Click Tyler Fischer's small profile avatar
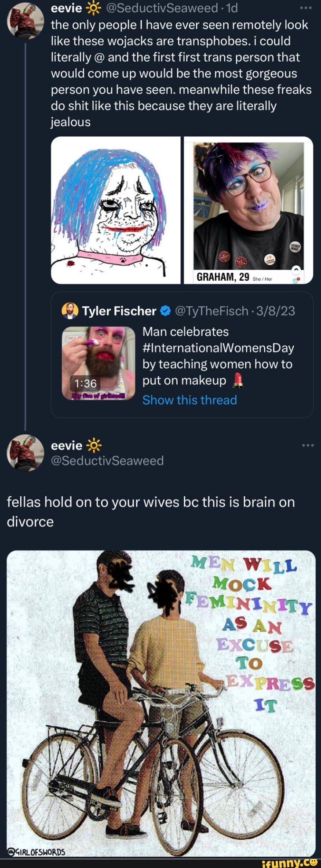321x868 pixels. tap(70, 311)
